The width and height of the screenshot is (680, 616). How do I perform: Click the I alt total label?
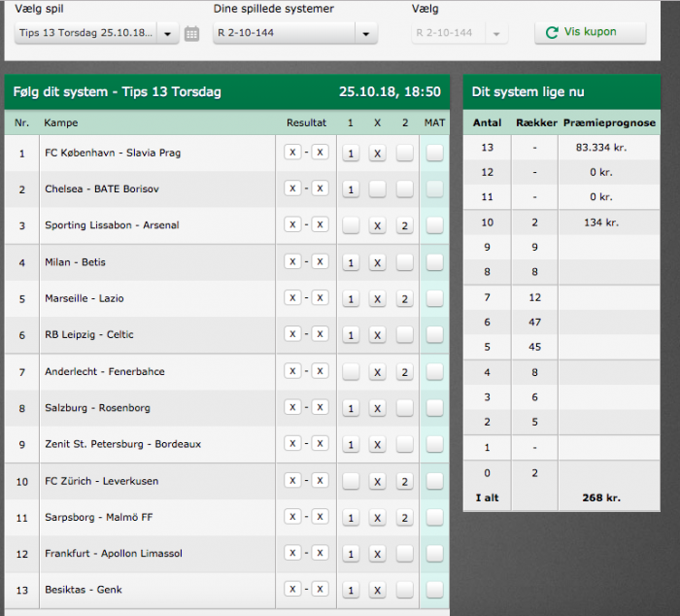487,497
